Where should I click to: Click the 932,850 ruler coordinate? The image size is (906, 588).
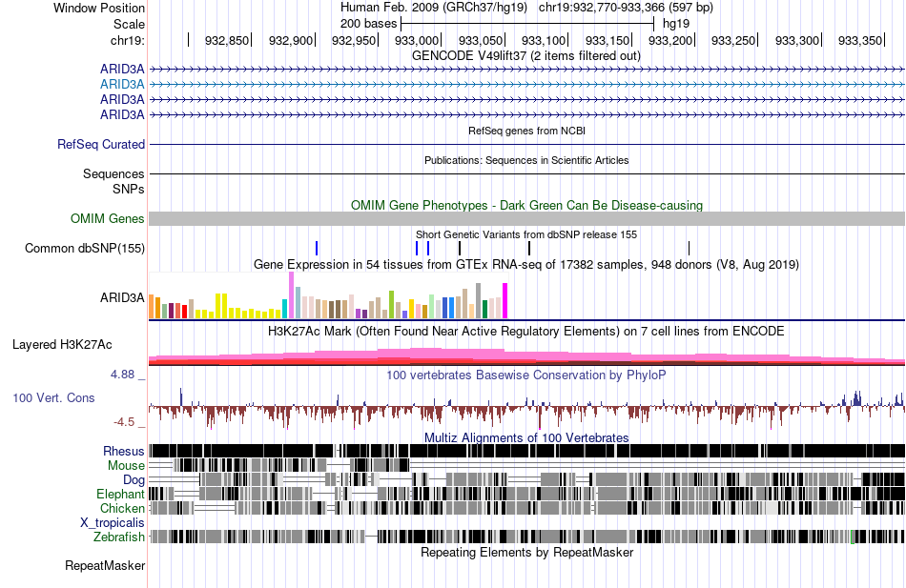point(227,40)
